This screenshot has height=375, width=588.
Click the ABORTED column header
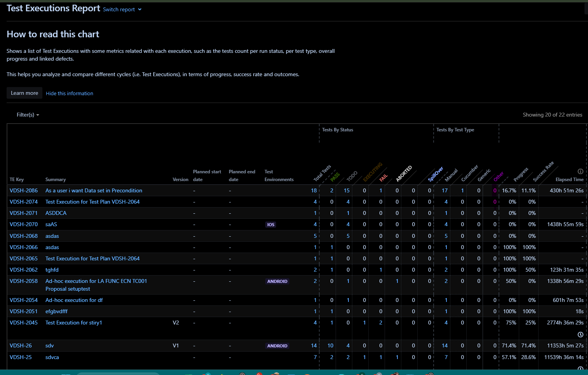point(404,174)
